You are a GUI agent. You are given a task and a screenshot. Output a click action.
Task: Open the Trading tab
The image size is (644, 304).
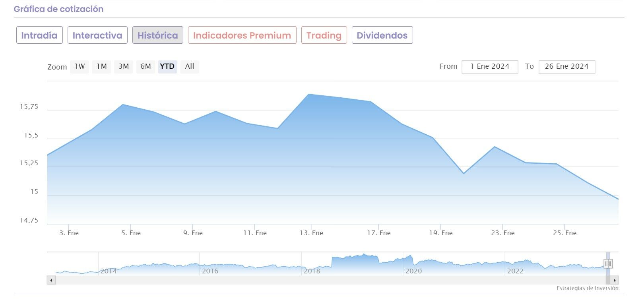(324, 35)
